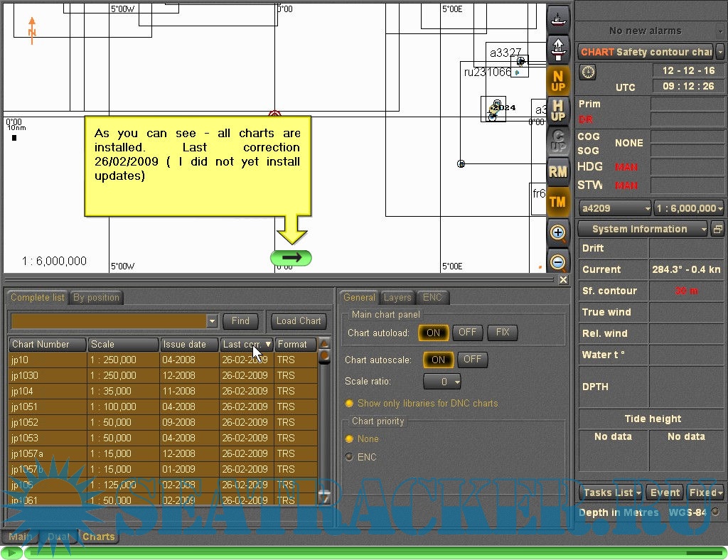Image resolution: width=728 pixels, height=560 pixels.
Task: Click the ship with up-arrow icon
Action: coord(558,49)
